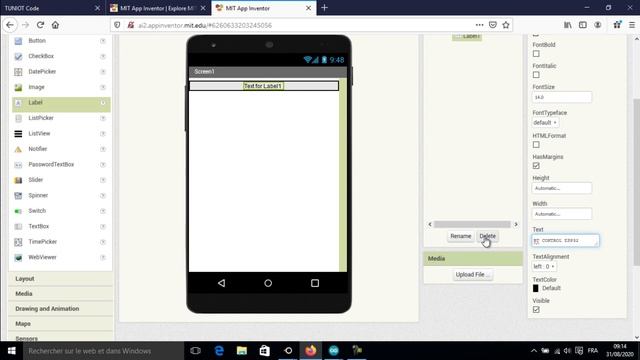Viewport: 640px width, 360px height.
Task: Expand the Sensors palette section
Action: tap(60, 338)
